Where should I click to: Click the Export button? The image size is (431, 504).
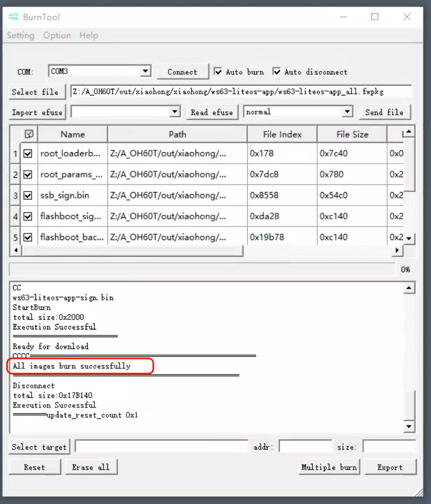tap(390, 467)
